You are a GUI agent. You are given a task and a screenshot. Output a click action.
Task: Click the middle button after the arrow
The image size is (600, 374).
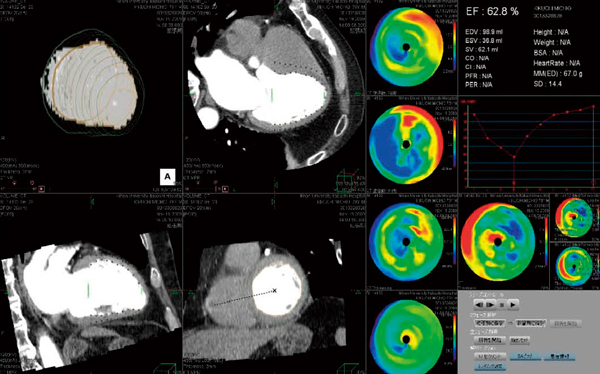(531, 323)
